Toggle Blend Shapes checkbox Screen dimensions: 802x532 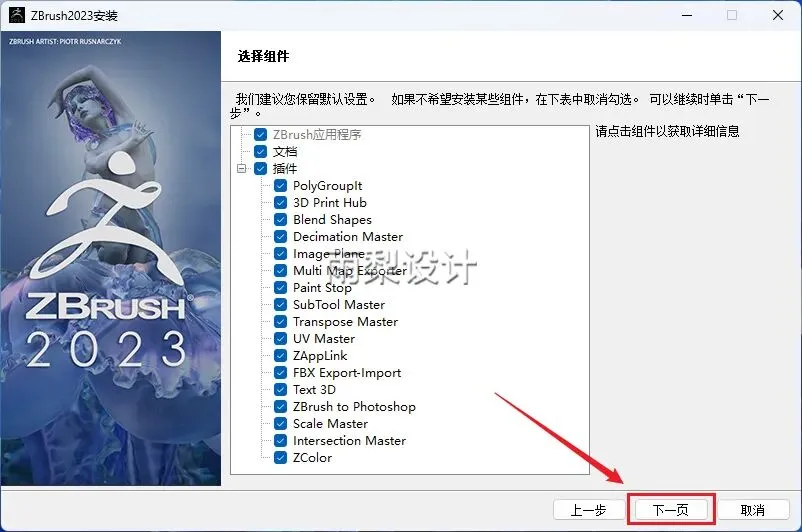pyautogui.click(x=280, y=219)
